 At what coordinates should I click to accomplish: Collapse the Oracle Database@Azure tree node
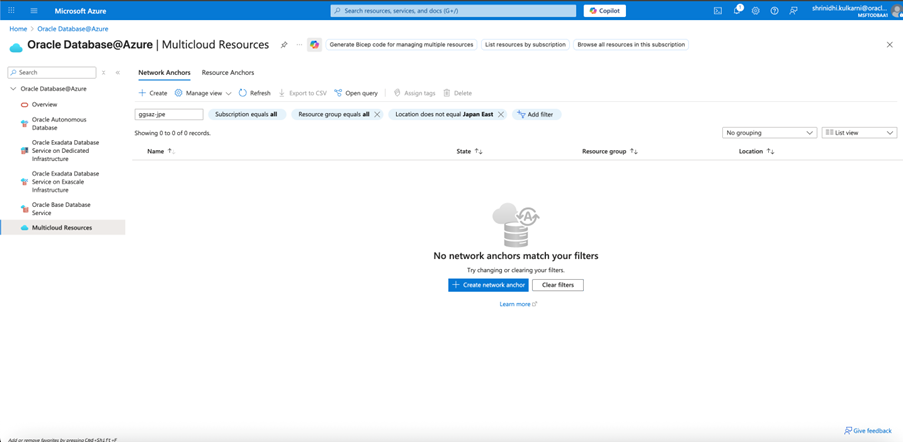(13, 89)
